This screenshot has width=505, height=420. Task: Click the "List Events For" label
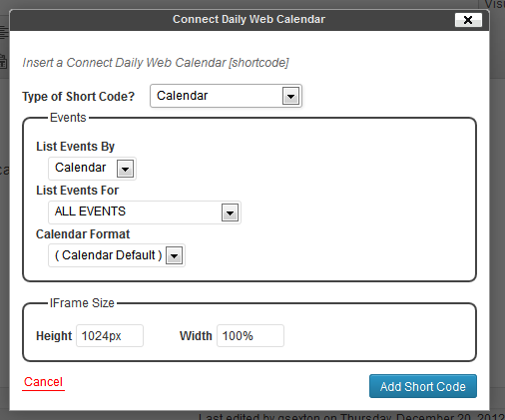(x=78, y=191)
